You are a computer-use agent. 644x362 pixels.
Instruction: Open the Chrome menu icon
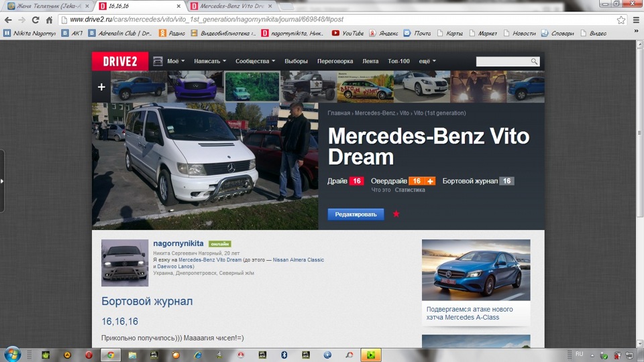click(x=636, y=19)
